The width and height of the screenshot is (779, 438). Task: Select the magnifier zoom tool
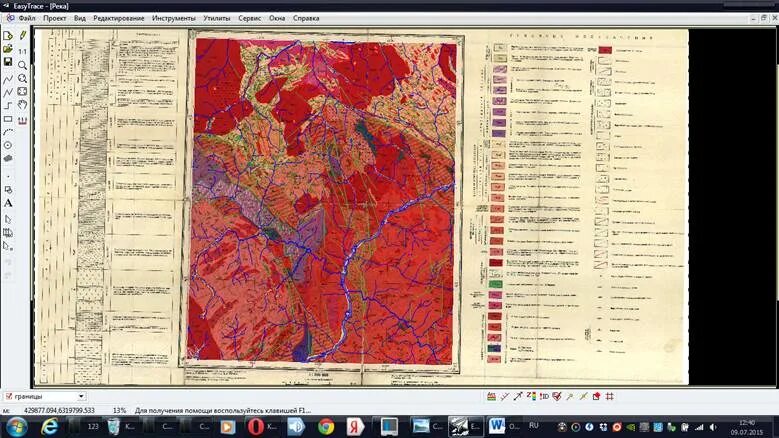point(22,65)
